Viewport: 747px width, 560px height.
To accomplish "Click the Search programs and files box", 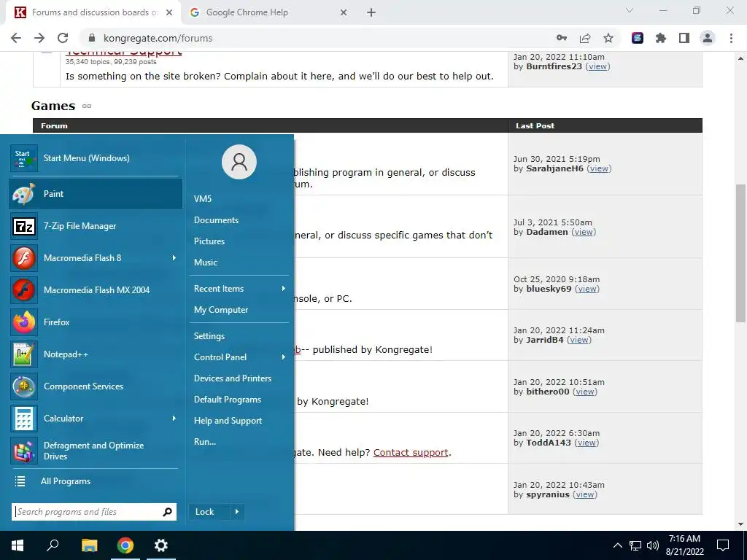I will 94,512.
